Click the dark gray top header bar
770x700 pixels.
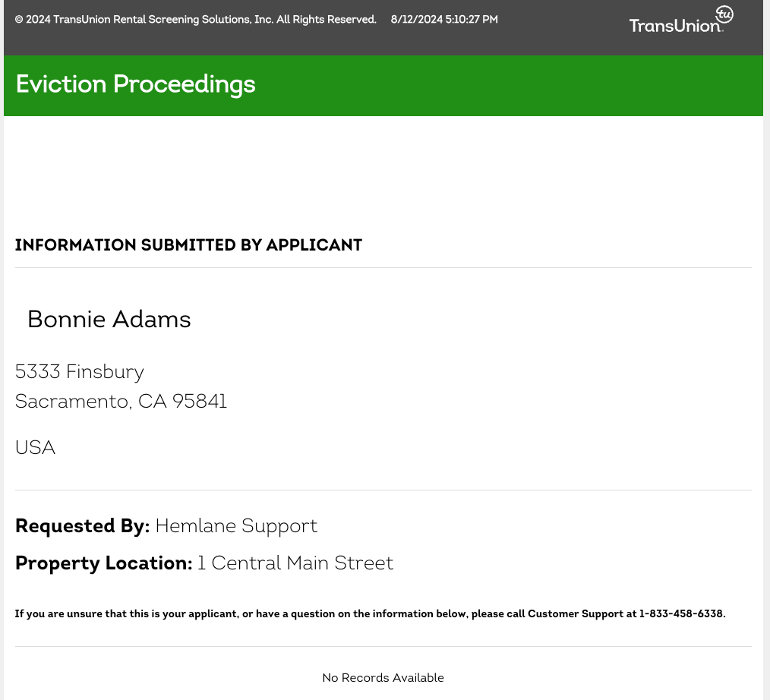point(383,27)
